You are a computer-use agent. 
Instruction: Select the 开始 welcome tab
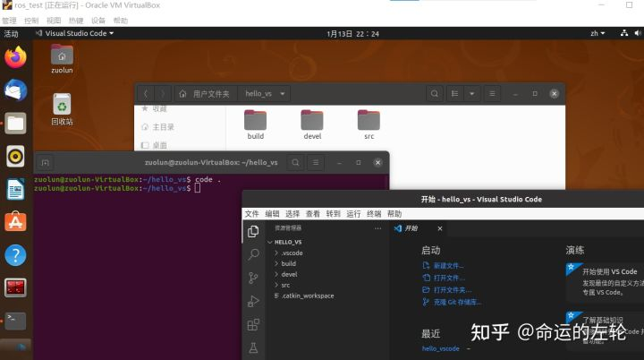click(411, 228)
